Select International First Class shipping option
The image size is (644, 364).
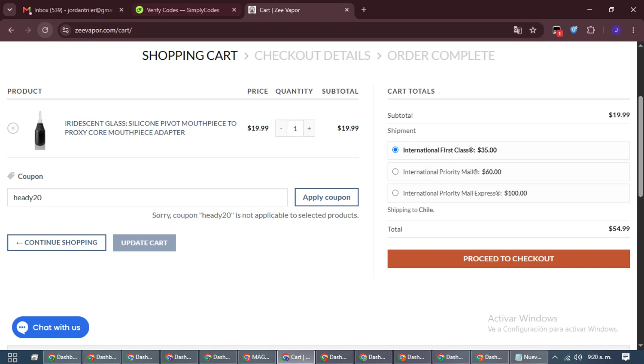tap(395, 150)
